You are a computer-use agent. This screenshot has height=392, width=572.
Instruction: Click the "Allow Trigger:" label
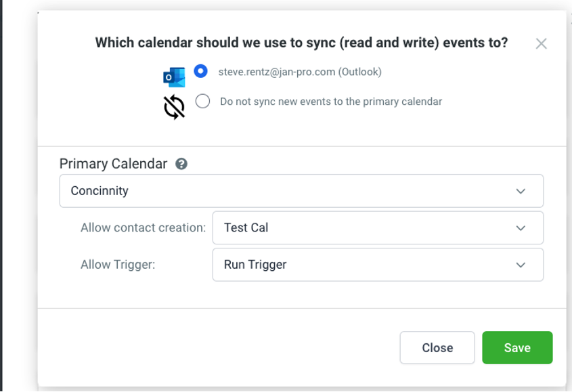(x=118, y=265)
